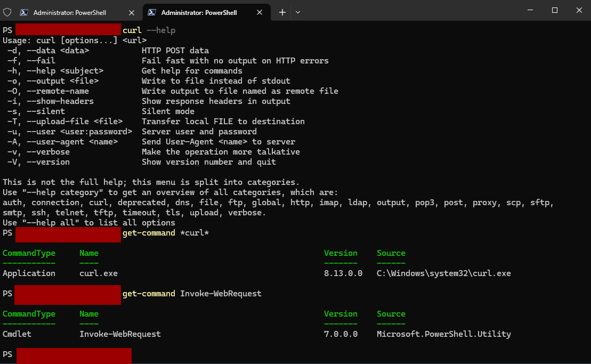Click the '-h, --help <subject>' option
The width and height of the screenshot is (591, 364).
click(55, 71)
